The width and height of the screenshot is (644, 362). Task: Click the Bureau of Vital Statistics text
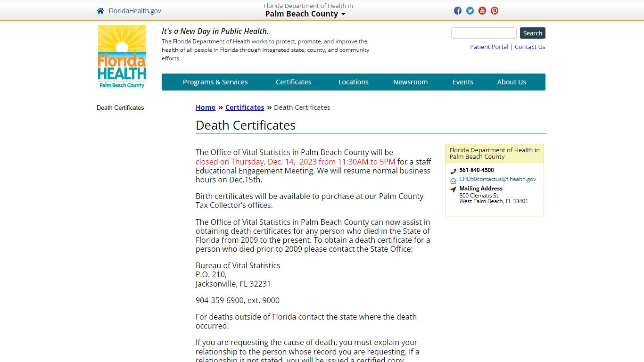(x=238, y=265)
